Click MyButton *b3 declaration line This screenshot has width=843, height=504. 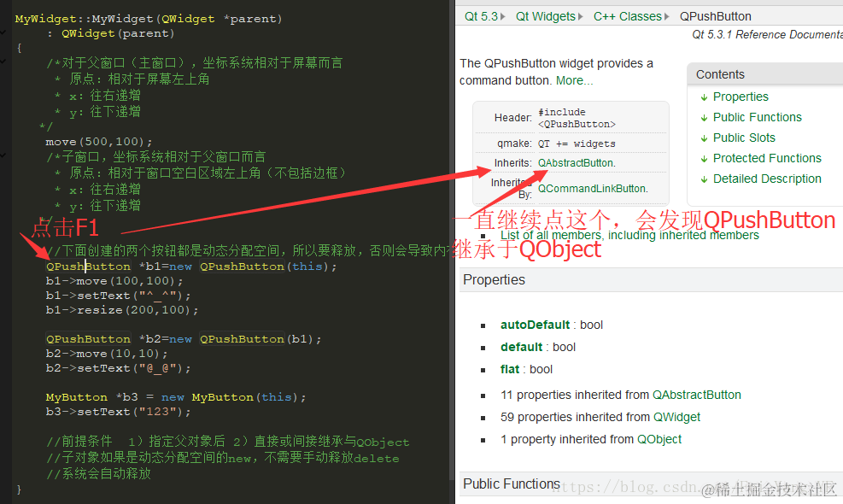(176, 397)
